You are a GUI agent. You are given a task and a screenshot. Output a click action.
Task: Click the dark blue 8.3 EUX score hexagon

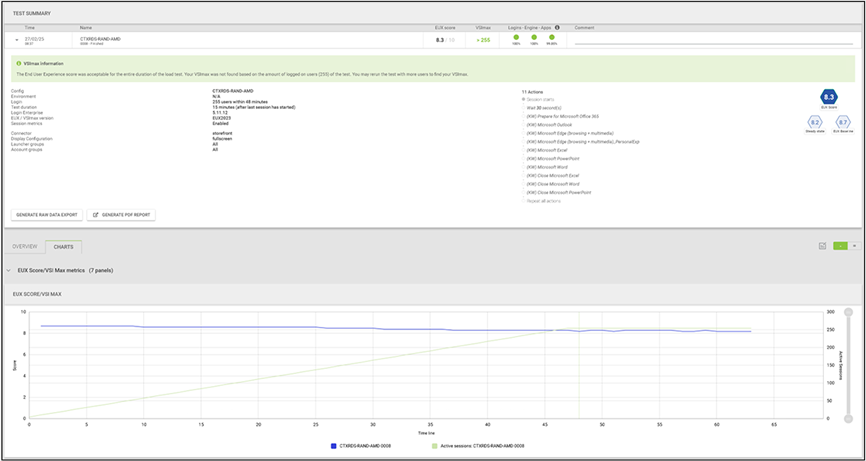[828, 98]
